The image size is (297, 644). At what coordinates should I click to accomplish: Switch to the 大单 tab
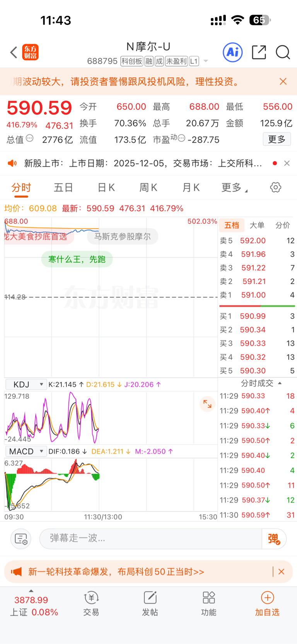click(257, 225)
